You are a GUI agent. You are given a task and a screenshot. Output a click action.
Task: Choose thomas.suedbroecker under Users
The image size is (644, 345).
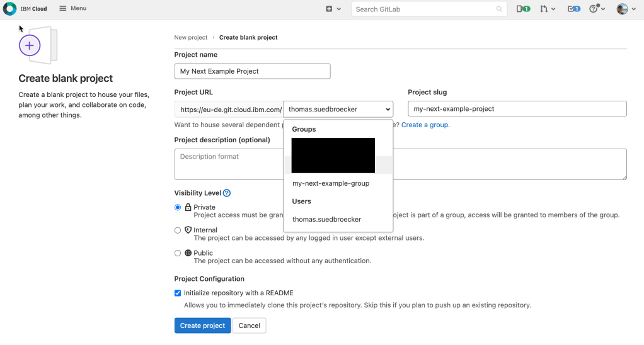point(326,220)
